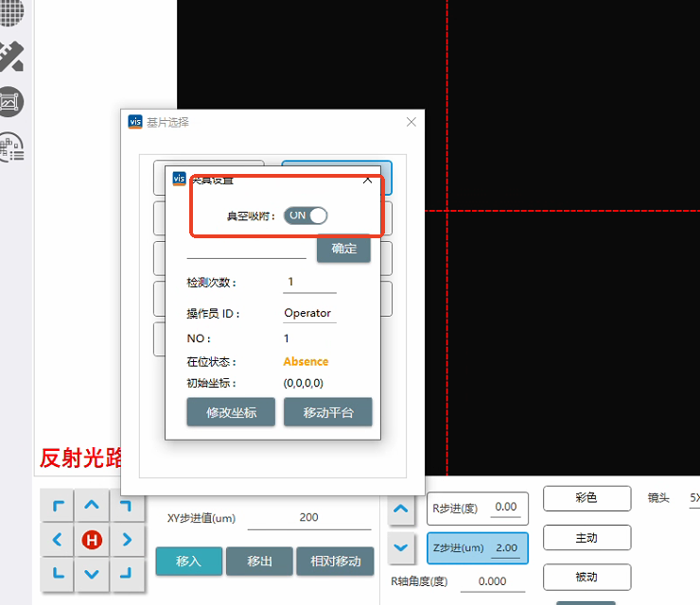Click the Z step increase up chevron

[x=401, y=510]
